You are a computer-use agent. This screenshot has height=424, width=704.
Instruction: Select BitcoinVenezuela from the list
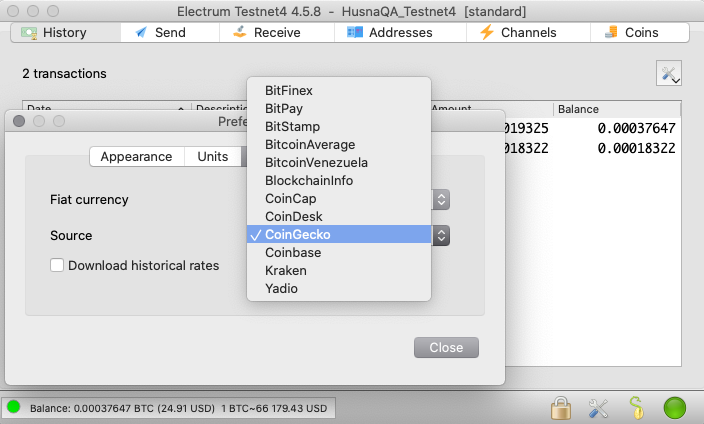(x=339, y=163)
